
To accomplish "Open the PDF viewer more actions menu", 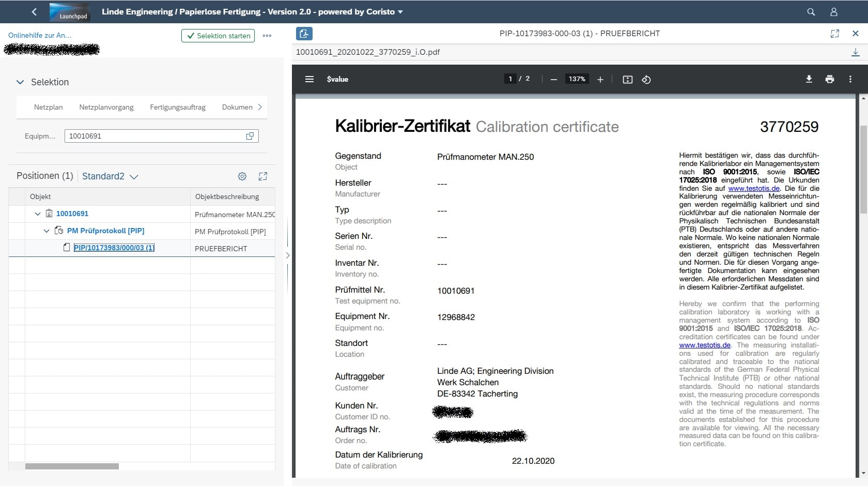I will click(x=850, y=79).
